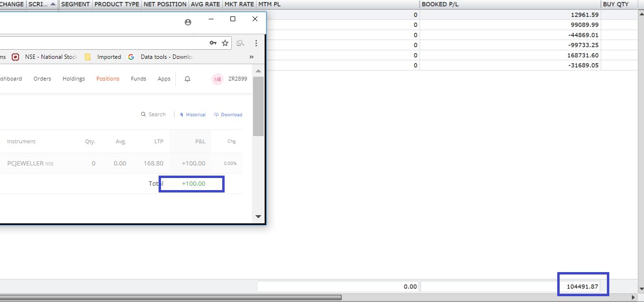The height and width of the screenshot is (302, 644).
Task: Sort positions by Instrument column
Action: click(21, 141)
